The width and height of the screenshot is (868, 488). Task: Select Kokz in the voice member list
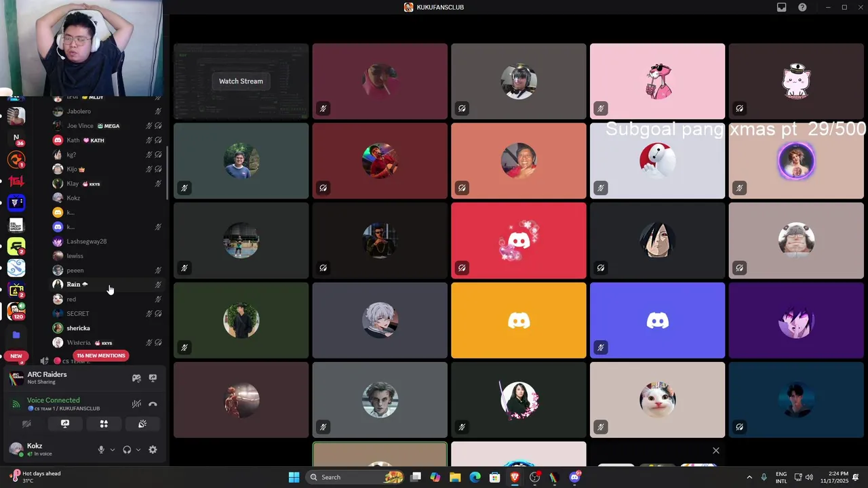click(108, 198)
